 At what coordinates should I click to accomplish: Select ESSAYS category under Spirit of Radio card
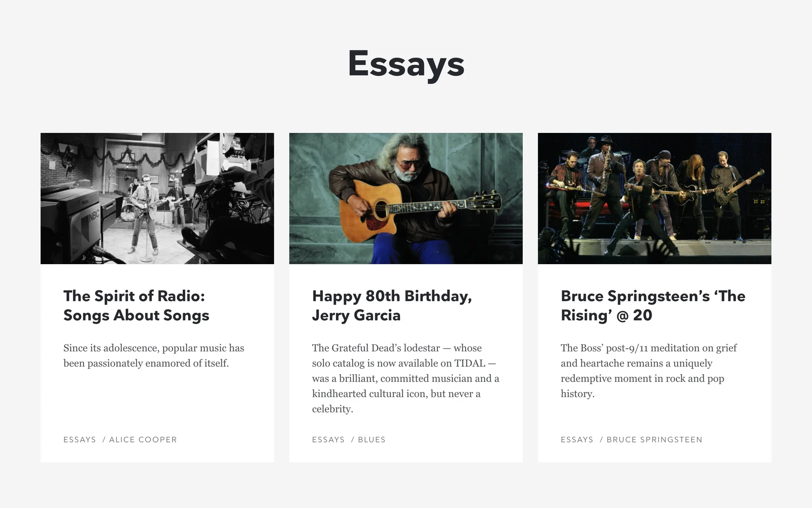tap(80, 439)
